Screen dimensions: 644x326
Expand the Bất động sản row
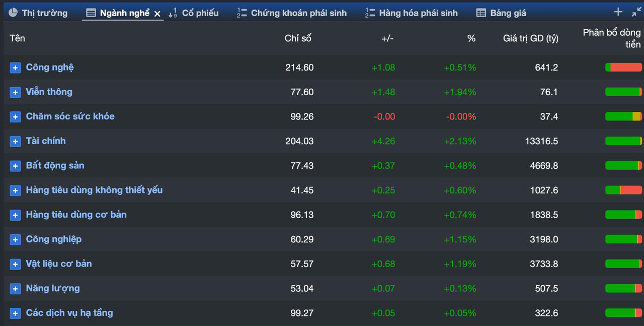pyautogui.click(x=15, y=166)
